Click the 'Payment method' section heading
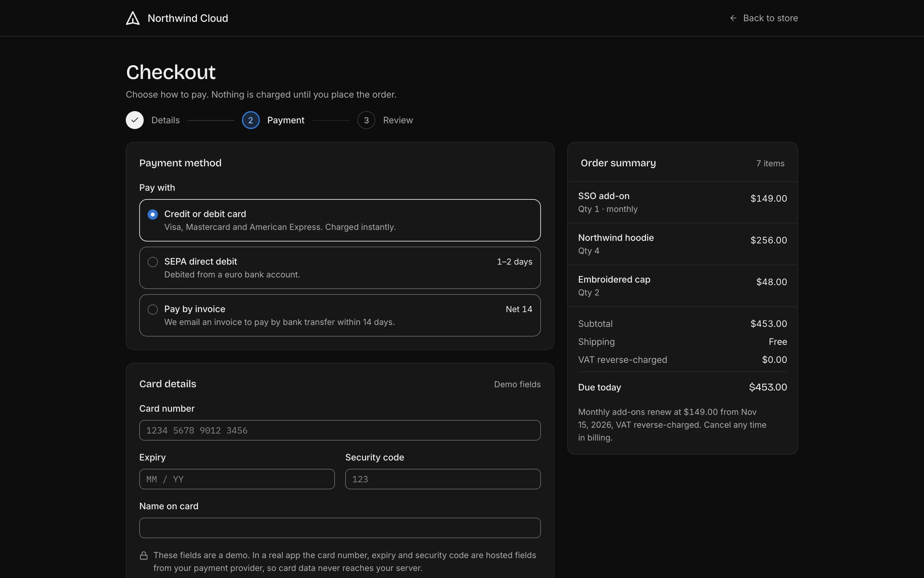Viewport: 924px width, 578px height. (180, 163)
